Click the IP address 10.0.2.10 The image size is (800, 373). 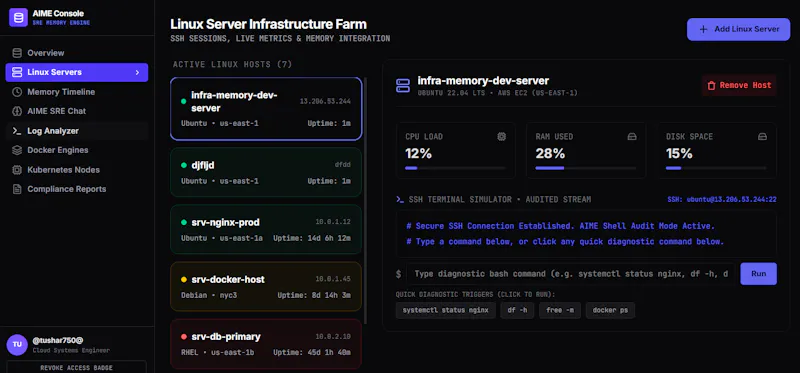[333, 336]
